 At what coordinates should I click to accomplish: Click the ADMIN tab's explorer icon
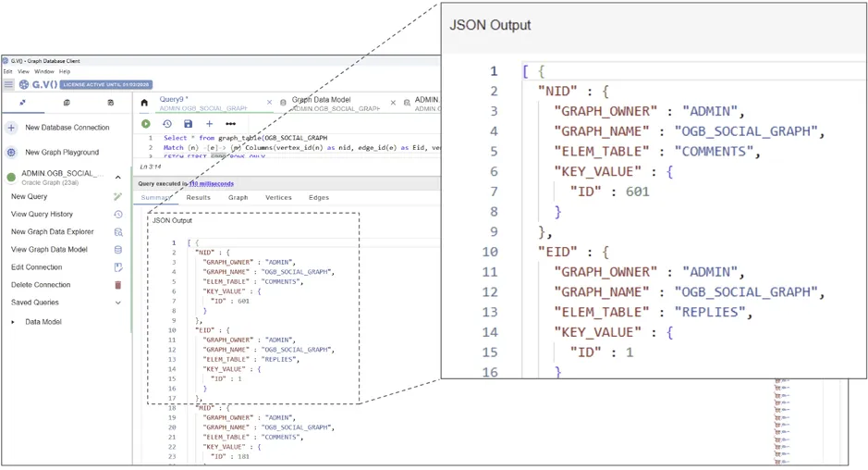point(407,103)
